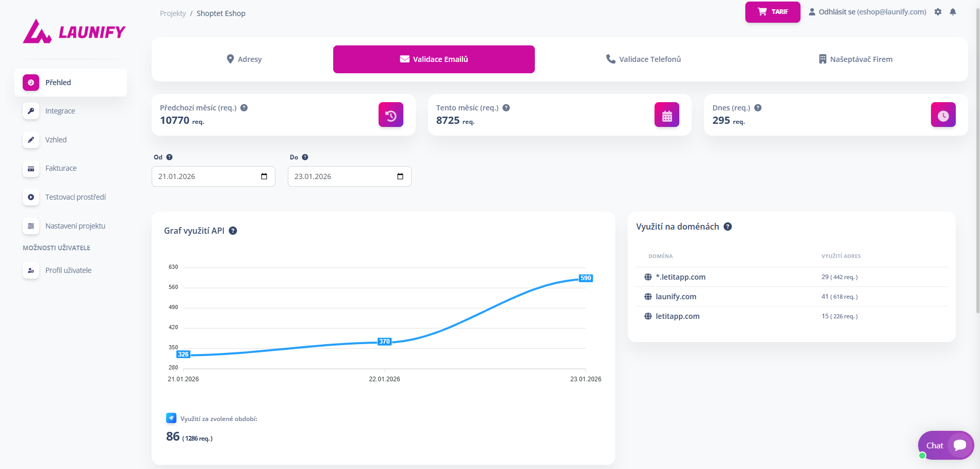Click the 590 data point on chart
The image size is (980, 469).
point(585,278)
